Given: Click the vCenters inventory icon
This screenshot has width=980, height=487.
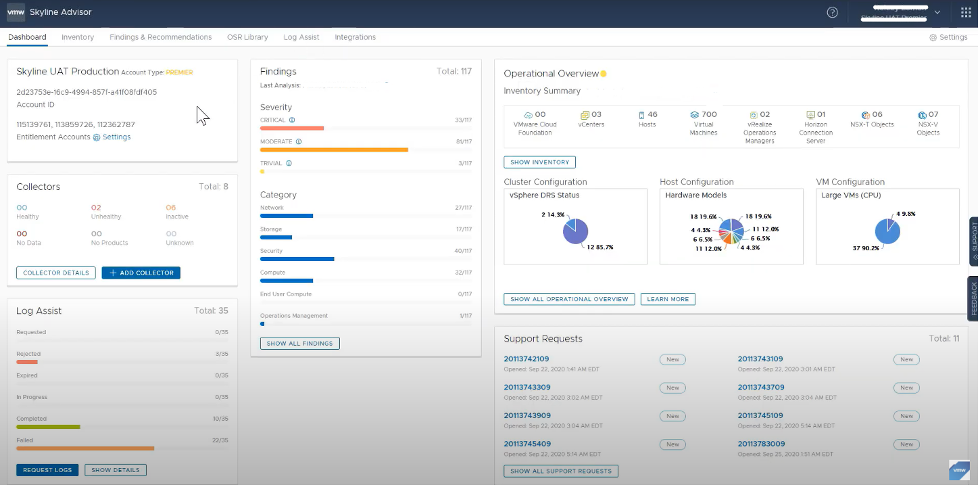Looking at the screenshot, I should 585,116.
